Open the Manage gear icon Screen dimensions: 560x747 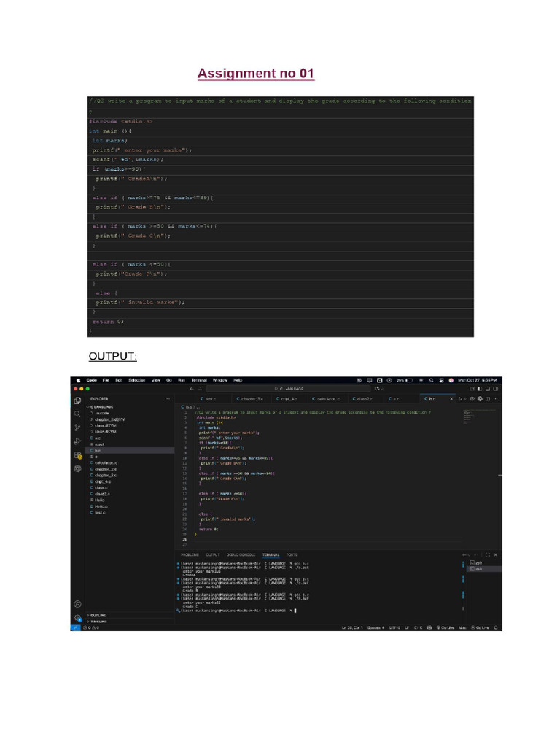point(77,618)
